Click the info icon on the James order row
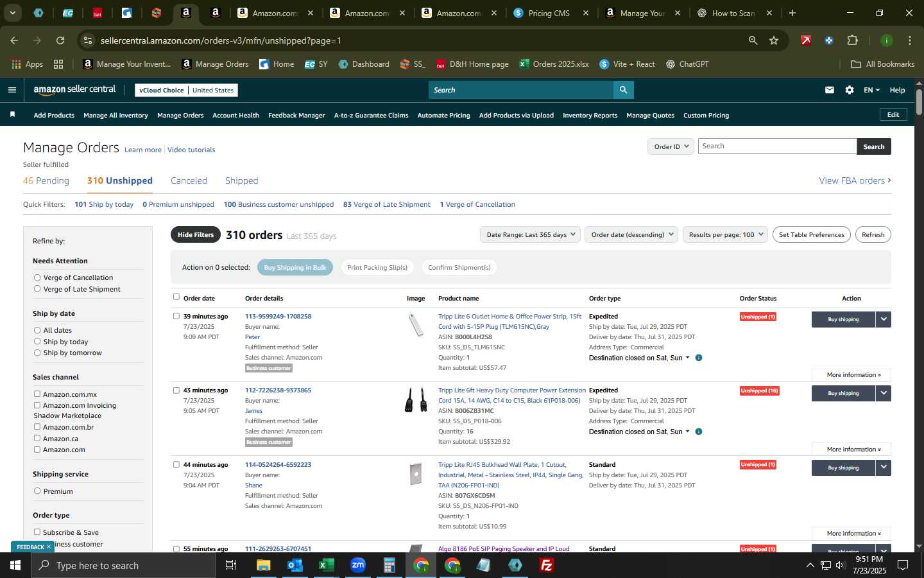The height and width of the screenshot is (578, 924). point(699,432)
